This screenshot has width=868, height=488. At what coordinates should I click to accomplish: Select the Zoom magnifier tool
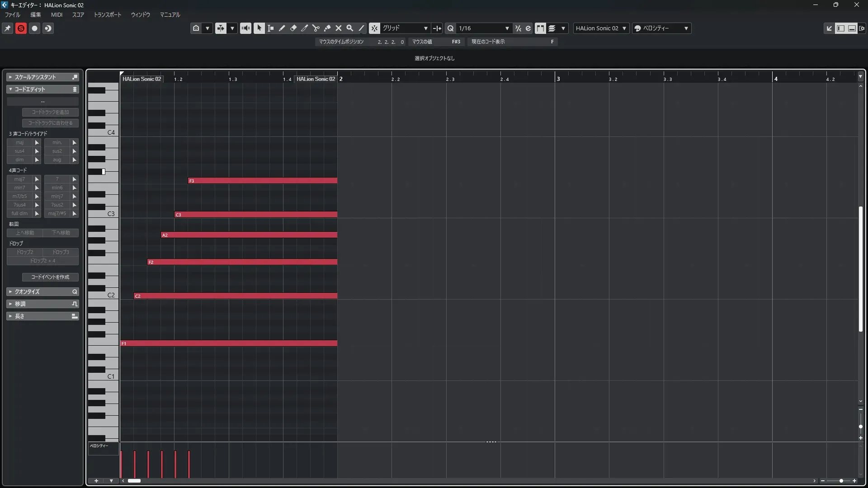350,28
